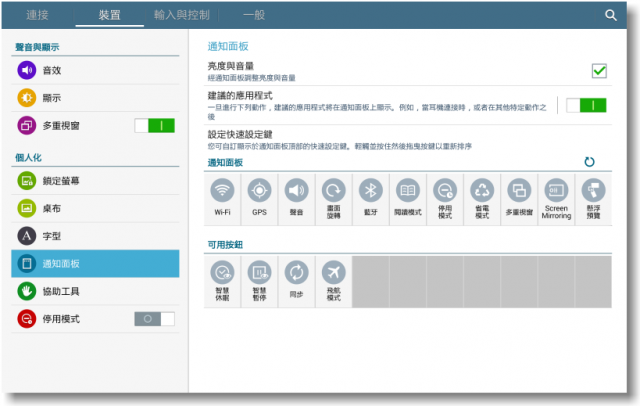
Task: Open 字型 settings in the sidebar
Action: [52, 236]
